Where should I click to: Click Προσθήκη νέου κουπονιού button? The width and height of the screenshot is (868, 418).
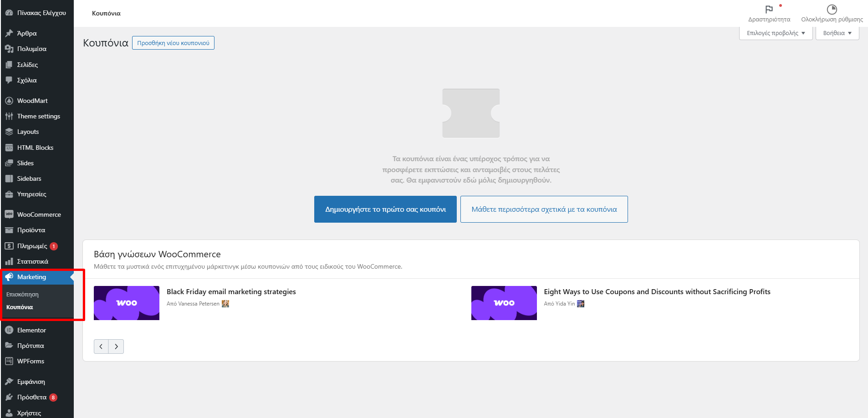[173, 43]
